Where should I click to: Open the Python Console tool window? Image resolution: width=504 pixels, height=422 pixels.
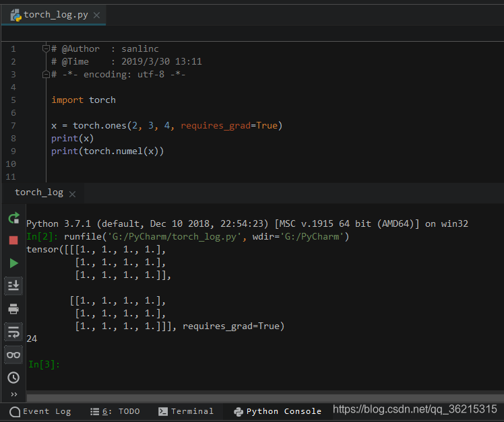click(x=278, y=411)
